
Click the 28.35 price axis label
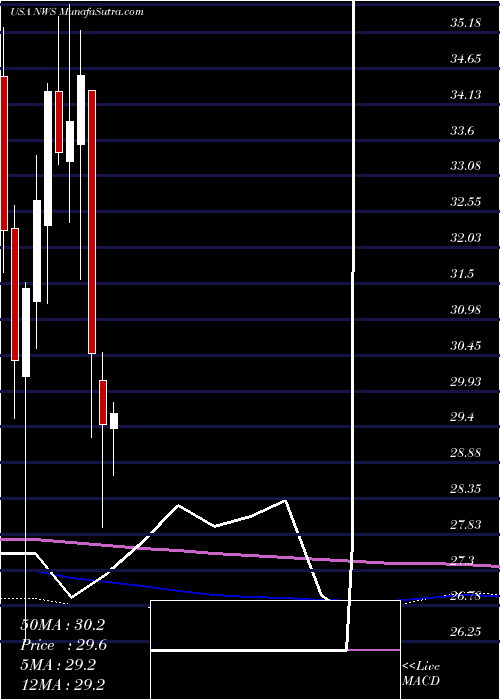[465, 488]
